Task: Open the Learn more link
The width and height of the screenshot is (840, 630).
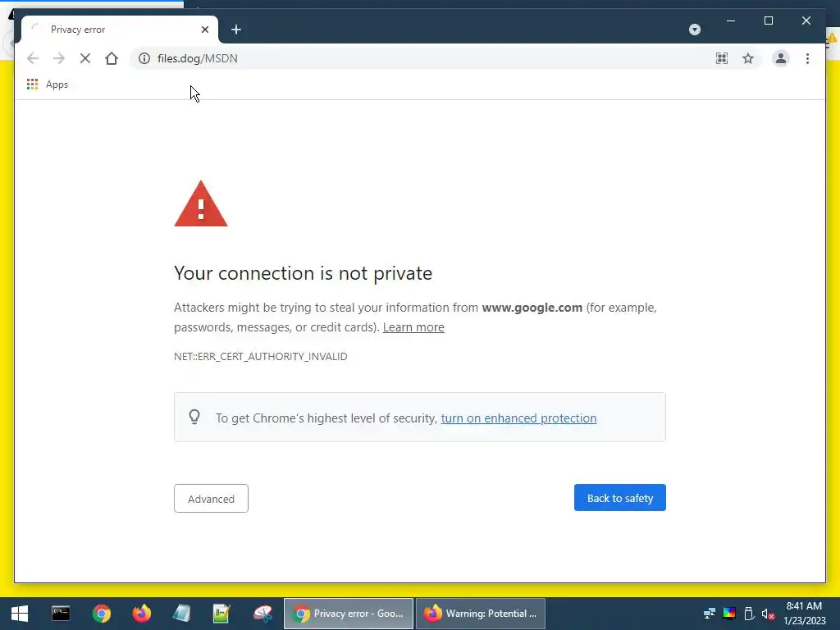Action: click(413, 327)
